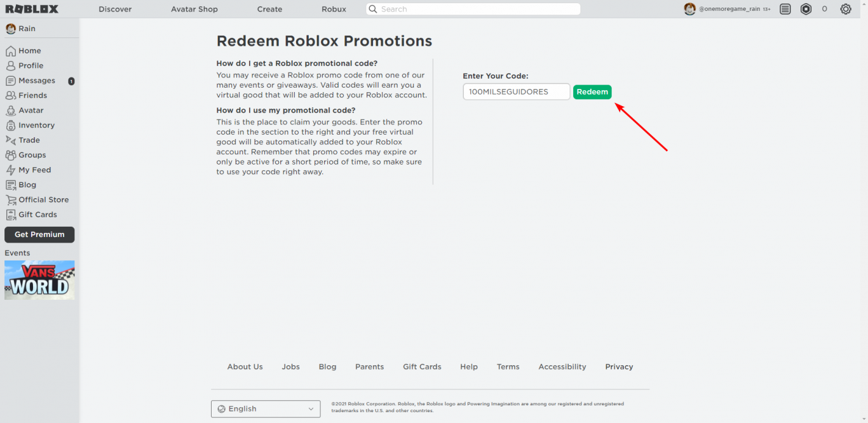The image size is (868, 423).
Task: Open the notification stream
Action: [785, 9]
